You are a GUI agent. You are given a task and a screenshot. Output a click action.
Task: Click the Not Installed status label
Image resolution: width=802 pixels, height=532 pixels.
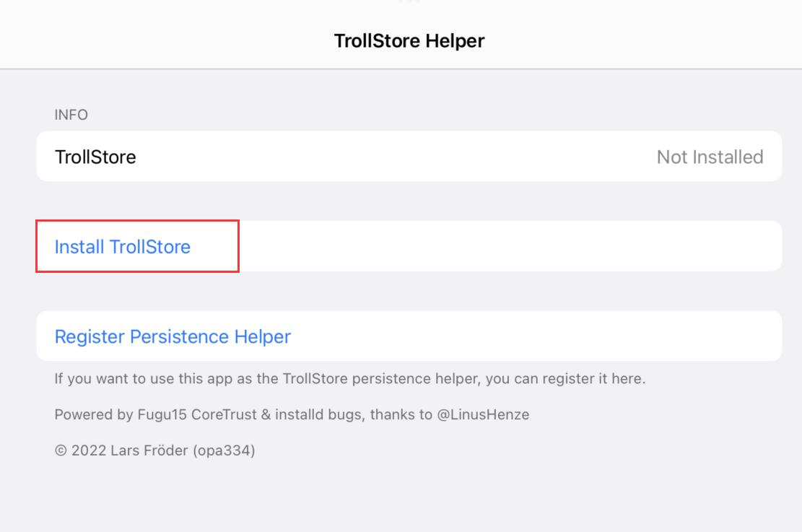point(710,157)
